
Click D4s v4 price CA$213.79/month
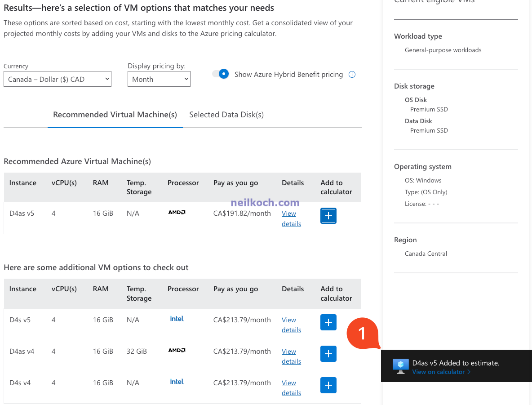tap(242, 383)
